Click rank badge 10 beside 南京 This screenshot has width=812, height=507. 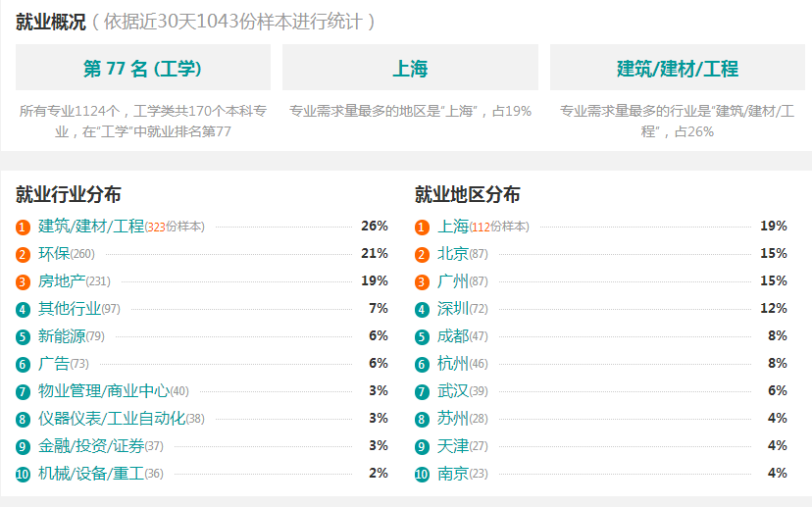point(422,475)
